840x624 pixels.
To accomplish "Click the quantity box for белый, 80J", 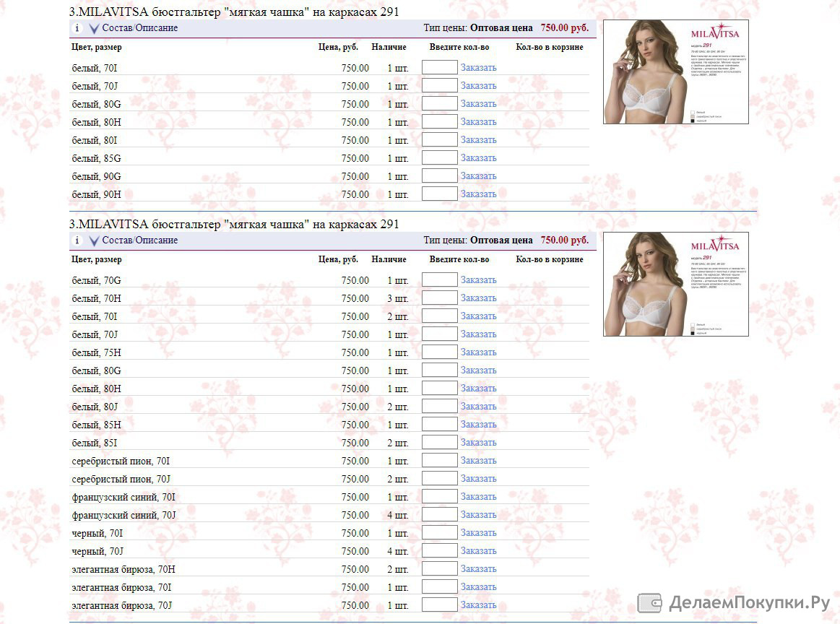I will point(439,406).
